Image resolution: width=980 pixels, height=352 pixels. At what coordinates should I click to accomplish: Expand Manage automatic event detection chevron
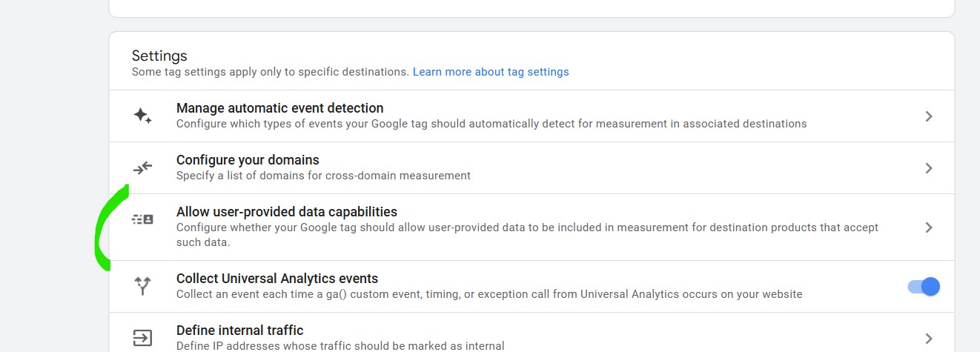click(x=929, y=116)
